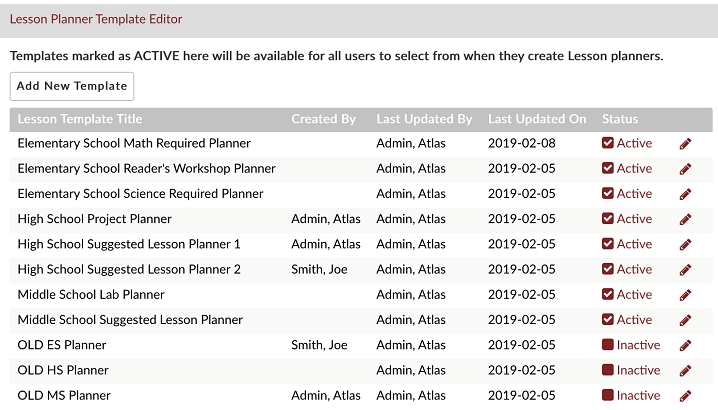Open edit pencil for Middle School Lab Planner
This screenshot has width=718, height=410.
[x=685, y=295]
